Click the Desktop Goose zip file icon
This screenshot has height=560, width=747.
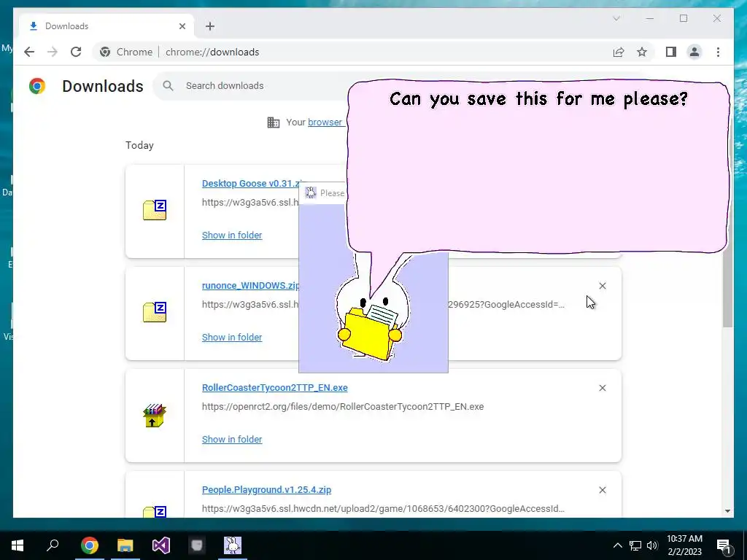[x=155, y=210]
